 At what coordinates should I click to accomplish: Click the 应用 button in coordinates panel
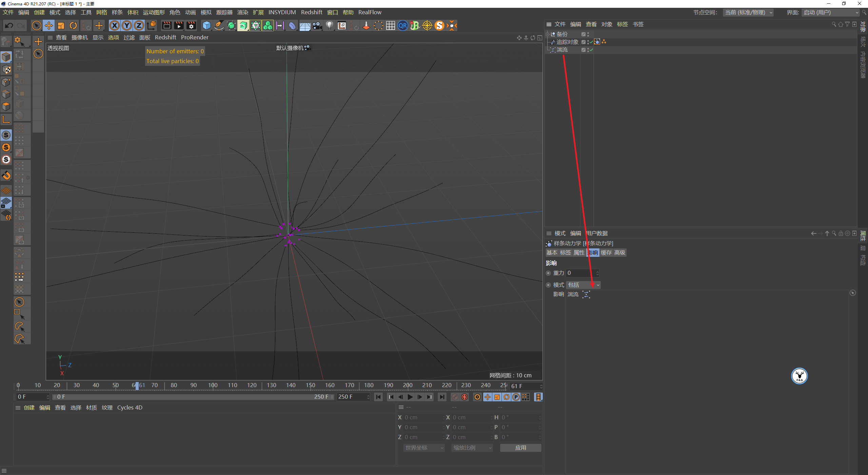click(520, 448)
